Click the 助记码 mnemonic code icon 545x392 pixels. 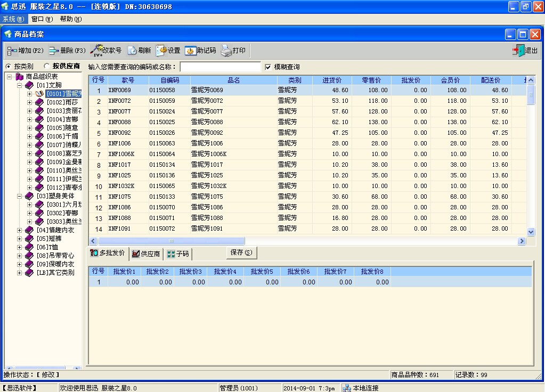click(x=191, y=51)
